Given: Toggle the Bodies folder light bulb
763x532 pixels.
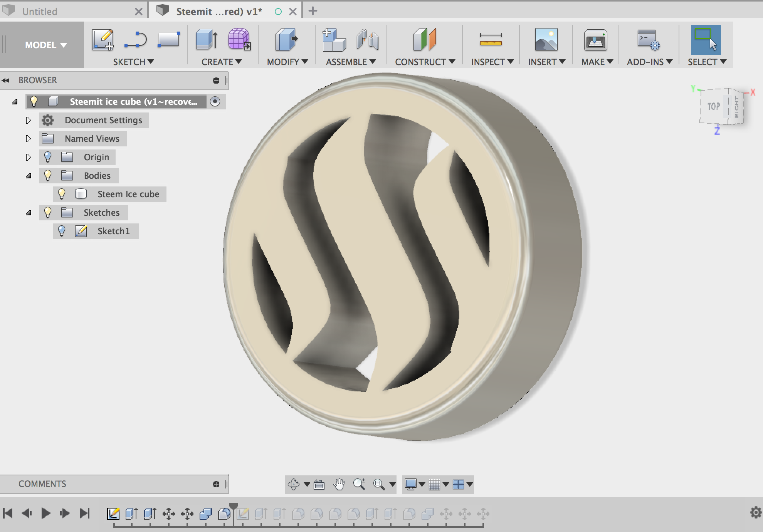Looking at the screenshot, I should point(48,175).
